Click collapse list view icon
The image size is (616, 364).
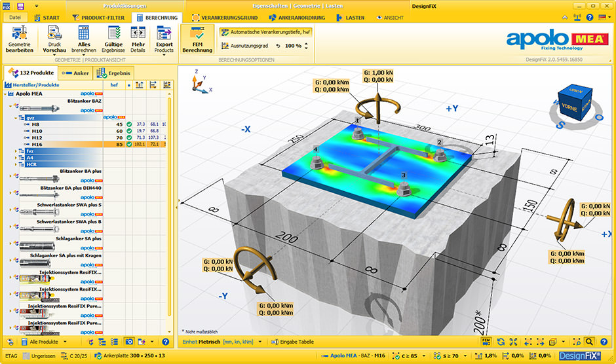pyautogui.click(x=114, y=342)
